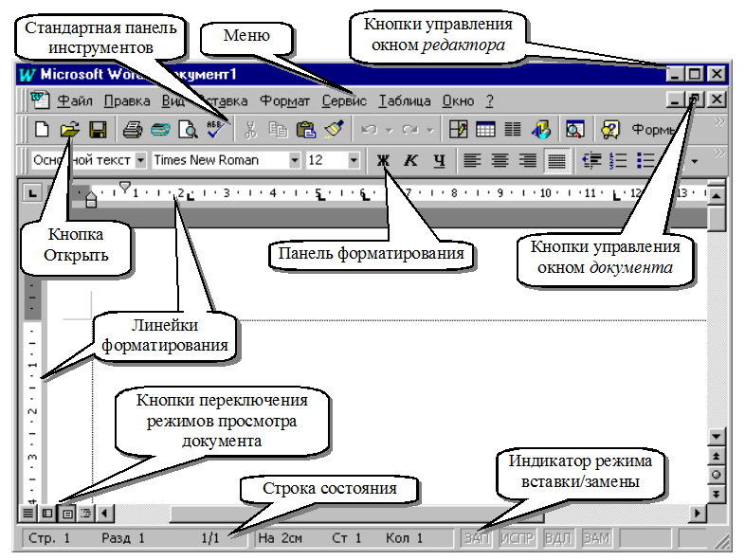Viewport: 745px width, 560px height.
Task: Open the Columns icon
Action: click(513, 129)
